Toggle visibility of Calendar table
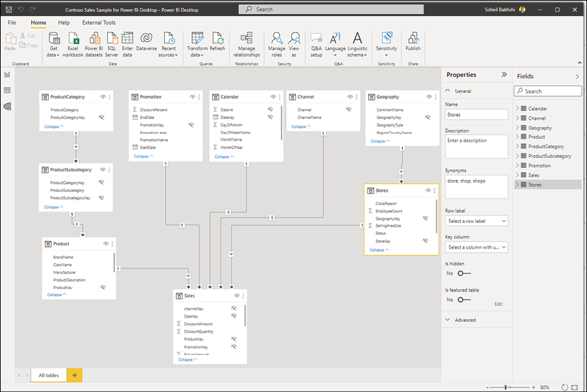This screenshot has height=392, width=587. [273, 97]
